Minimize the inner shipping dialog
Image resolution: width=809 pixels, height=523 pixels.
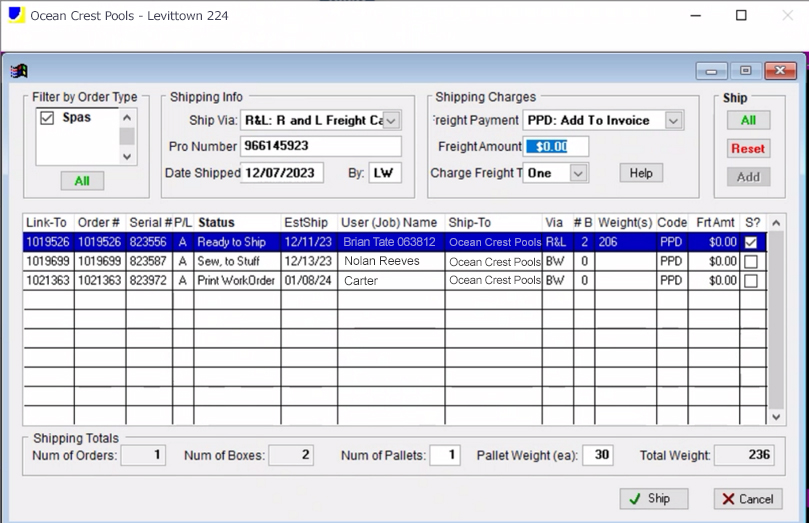click(x=712, y=71)
